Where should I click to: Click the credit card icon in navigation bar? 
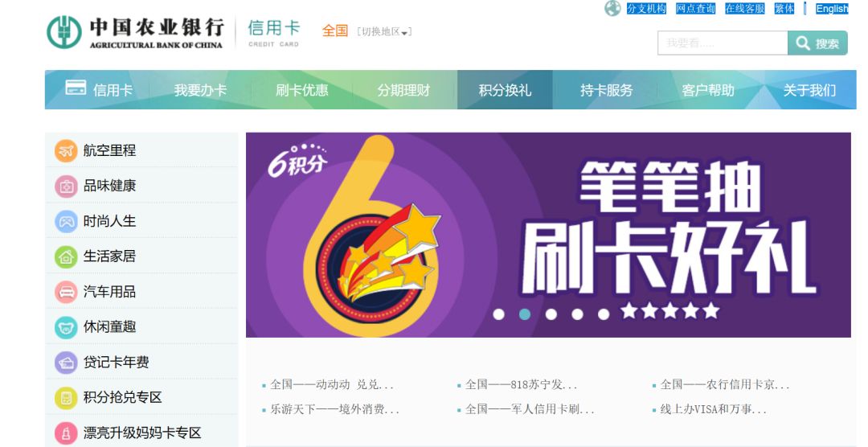coord(76,88)
